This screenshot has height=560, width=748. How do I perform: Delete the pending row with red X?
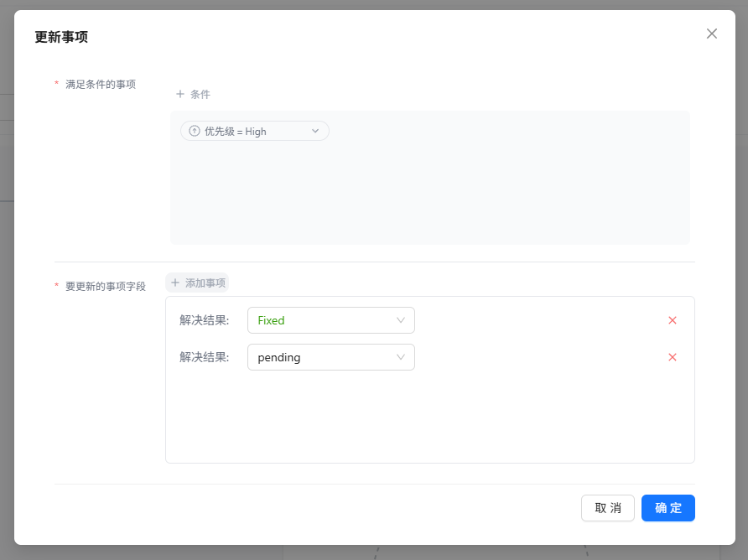tap(673, 357)
